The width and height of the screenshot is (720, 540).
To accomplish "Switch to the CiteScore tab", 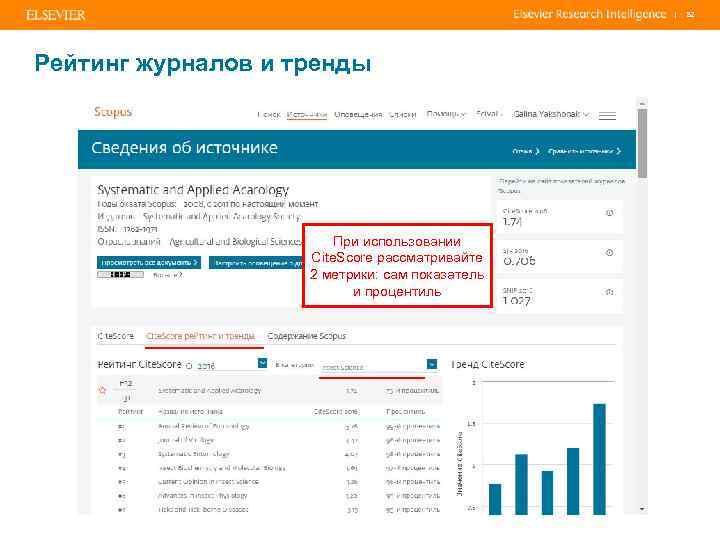I will point(116,336).
